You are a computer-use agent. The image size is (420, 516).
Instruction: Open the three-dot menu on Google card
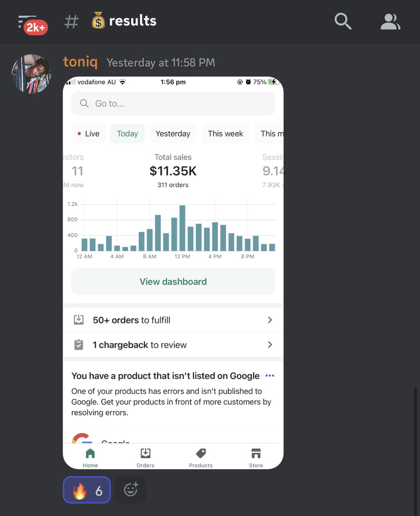click(269, 375)
